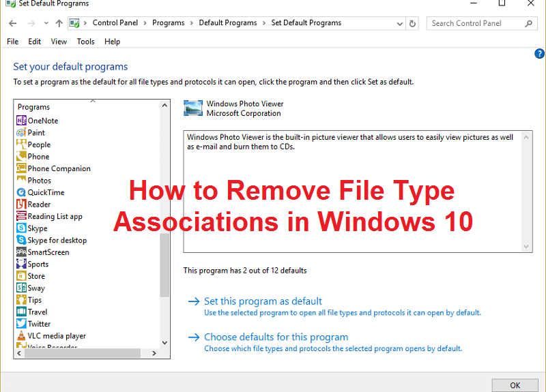Click Set this program as default
Viewport: 546px width, 392px height.
(263, 301)
